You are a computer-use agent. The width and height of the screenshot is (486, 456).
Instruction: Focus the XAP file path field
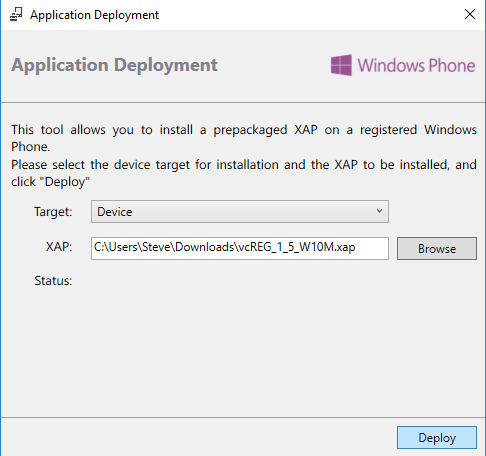click(x=240, y=248)
